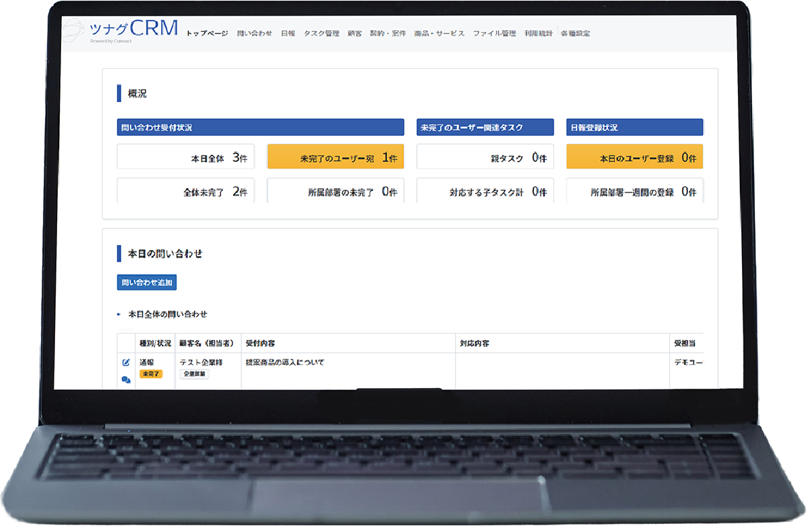Navigate to 商品・サービス menu

439,33
